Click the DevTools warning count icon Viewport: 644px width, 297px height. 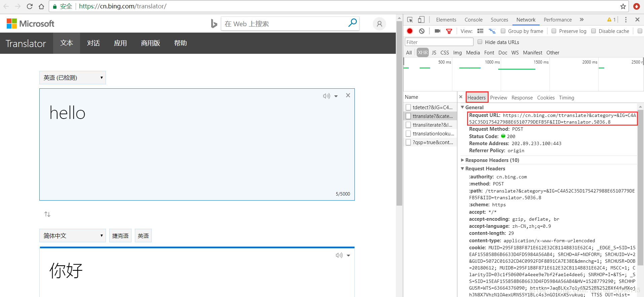click(x=611, y=19)
